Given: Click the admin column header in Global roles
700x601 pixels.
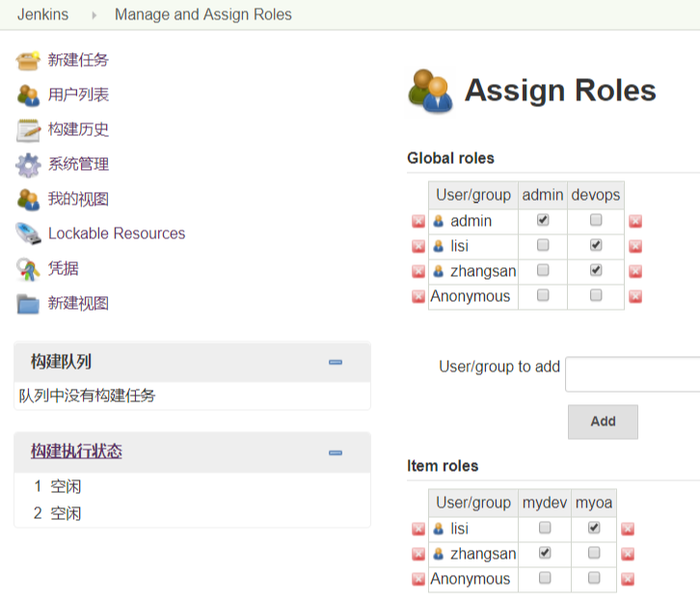Looking at the screenshot, I should [543, 195].
